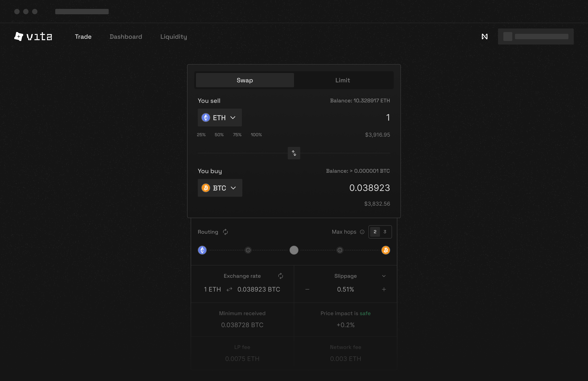
Task: Increase slippage with plus button
Action: (x=384, y=289)
